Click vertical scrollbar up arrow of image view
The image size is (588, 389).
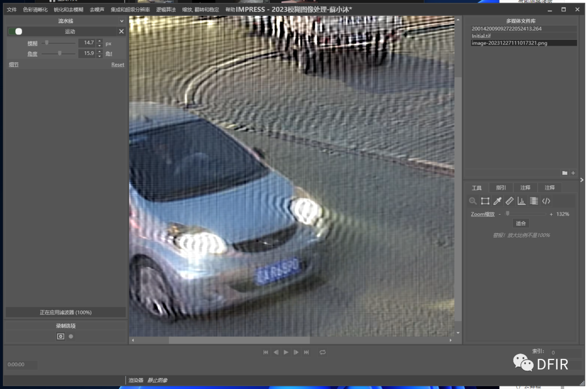tap(458, 20)
